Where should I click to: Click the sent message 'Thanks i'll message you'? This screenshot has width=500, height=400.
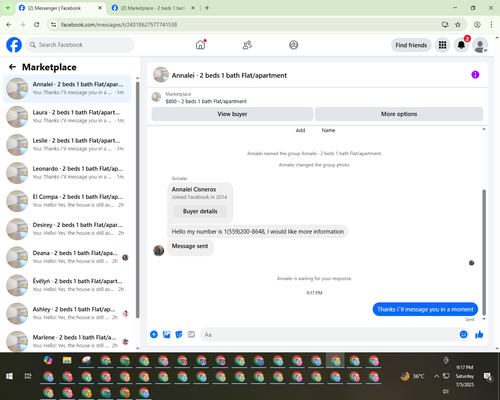[425, 309]
